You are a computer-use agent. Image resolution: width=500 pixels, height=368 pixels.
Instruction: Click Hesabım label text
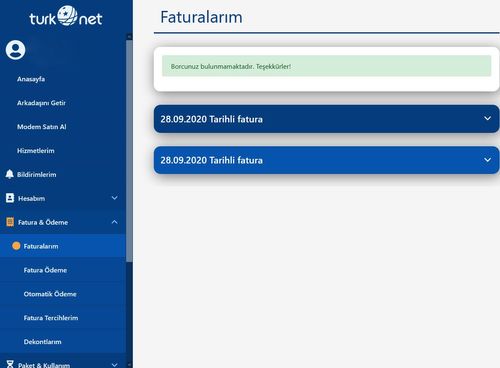(x=31, y=198)
